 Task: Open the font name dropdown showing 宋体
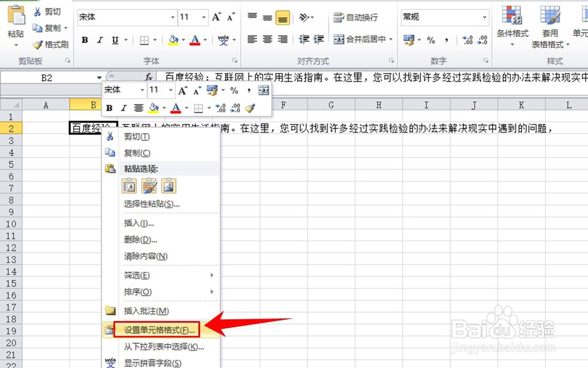(172, 18)
